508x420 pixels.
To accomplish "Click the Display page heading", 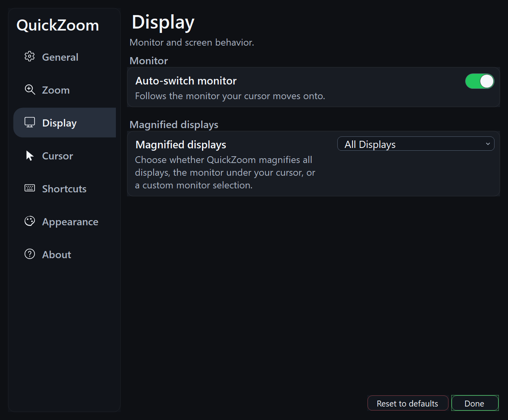I will coord(163,22).
